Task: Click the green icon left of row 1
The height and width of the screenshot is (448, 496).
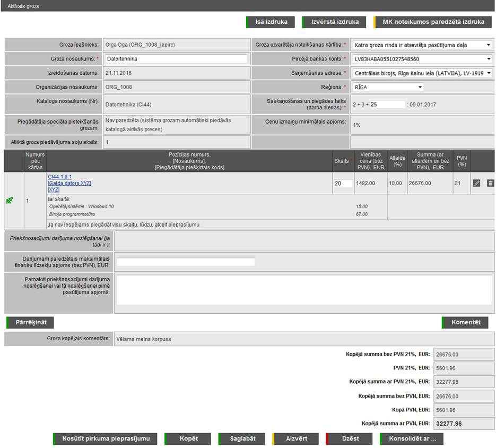Action: (x=10, y=201)
